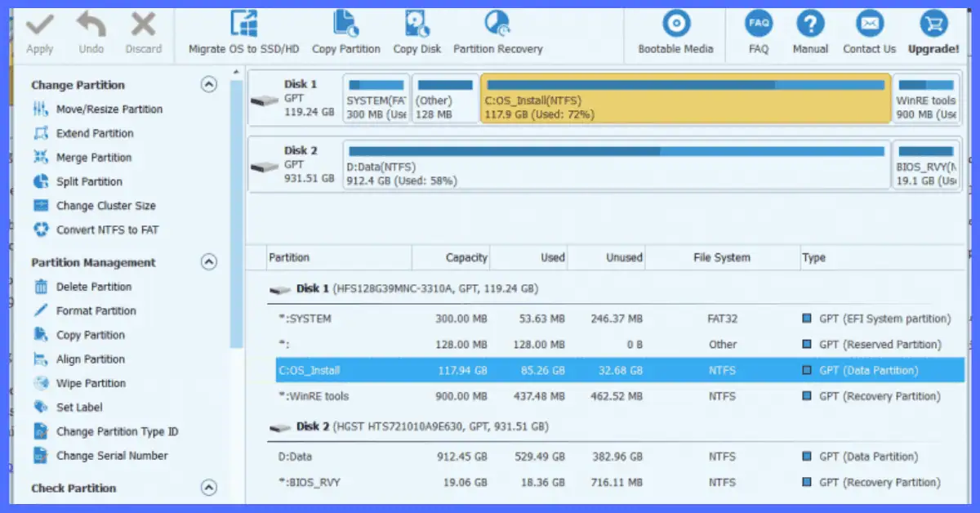
Task: Click the 912.45 GB capacity cell
Action: (461, 457)
